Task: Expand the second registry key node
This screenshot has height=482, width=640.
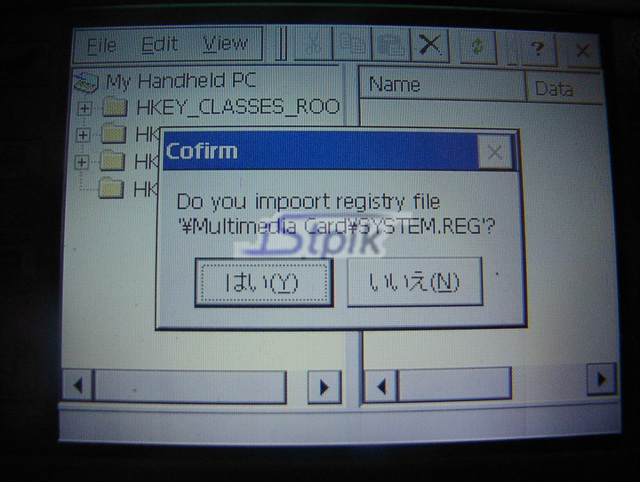Action: pos(83,134)
